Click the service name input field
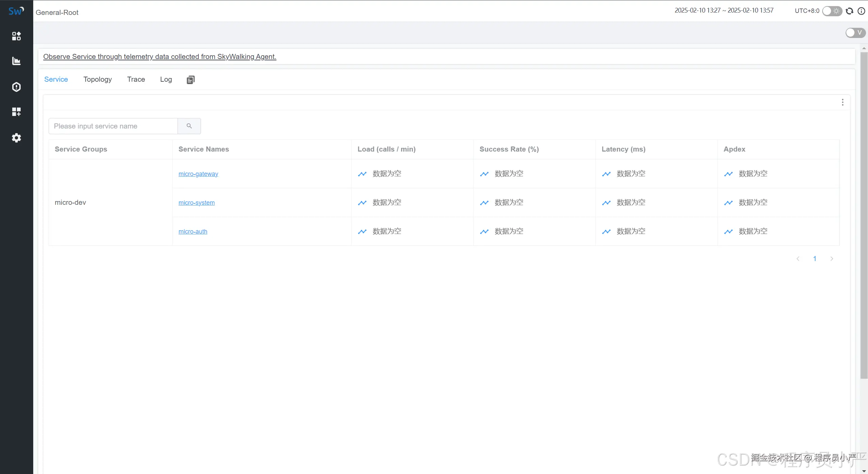The width and height of the screenshot is (868, 474). click(113, 126)
